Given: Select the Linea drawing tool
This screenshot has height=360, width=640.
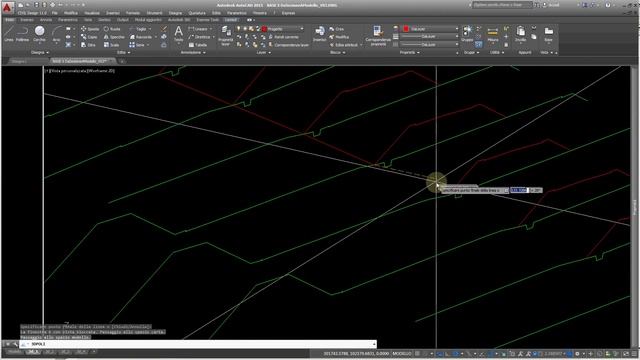Looking at the screenshot, I should click(x=9, y=33).
